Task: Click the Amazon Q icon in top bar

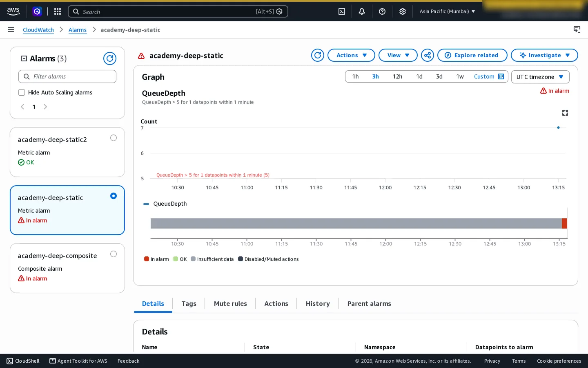Action: coord(37,11)
